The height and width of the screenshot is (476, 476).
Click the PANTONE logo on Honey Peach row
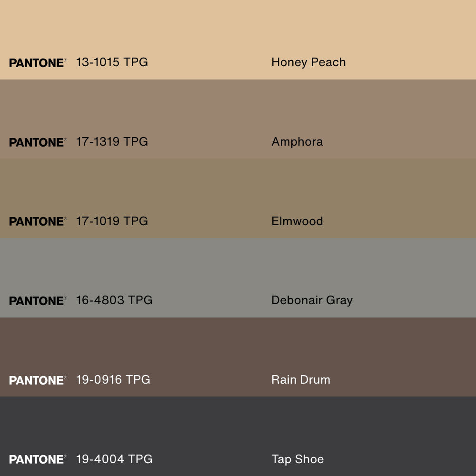click(38, 63)
